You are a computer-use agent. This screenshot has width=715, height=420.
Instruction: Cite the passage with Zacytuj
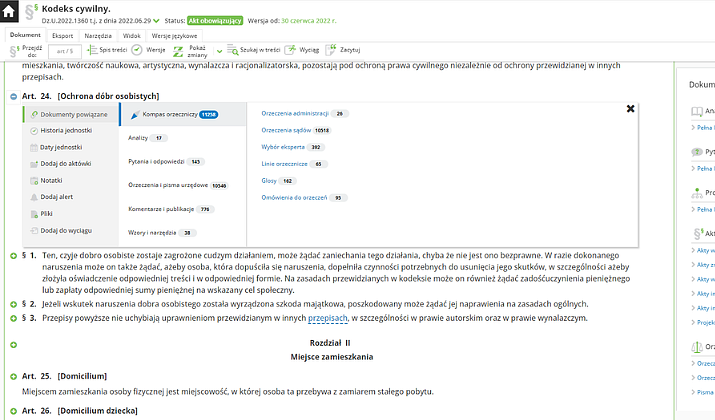pyautogui.click(x=343, y=50)
